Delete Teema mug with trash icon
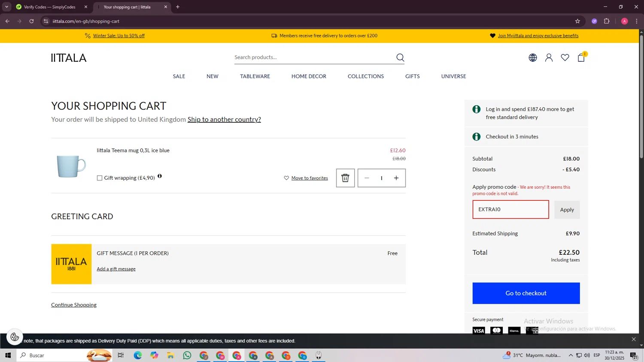Screen dimensions: 644x362 [345, 178]
